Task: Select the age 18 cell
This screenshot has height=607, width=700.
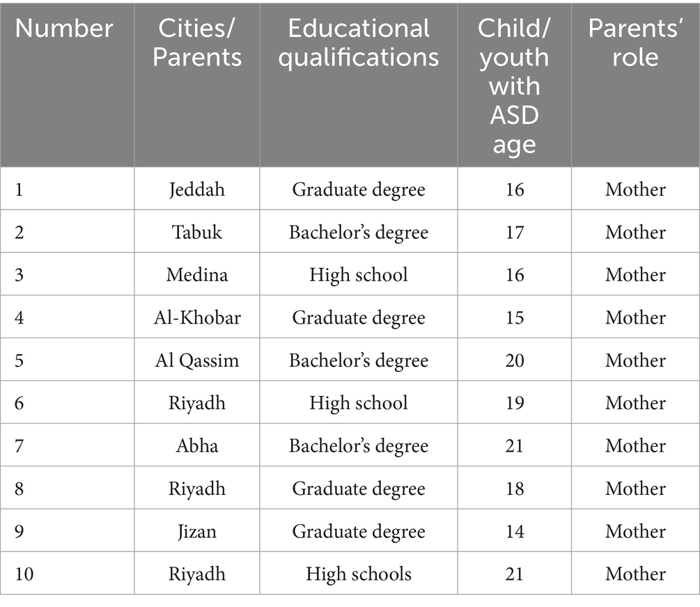Action: (x=514, y=489)
